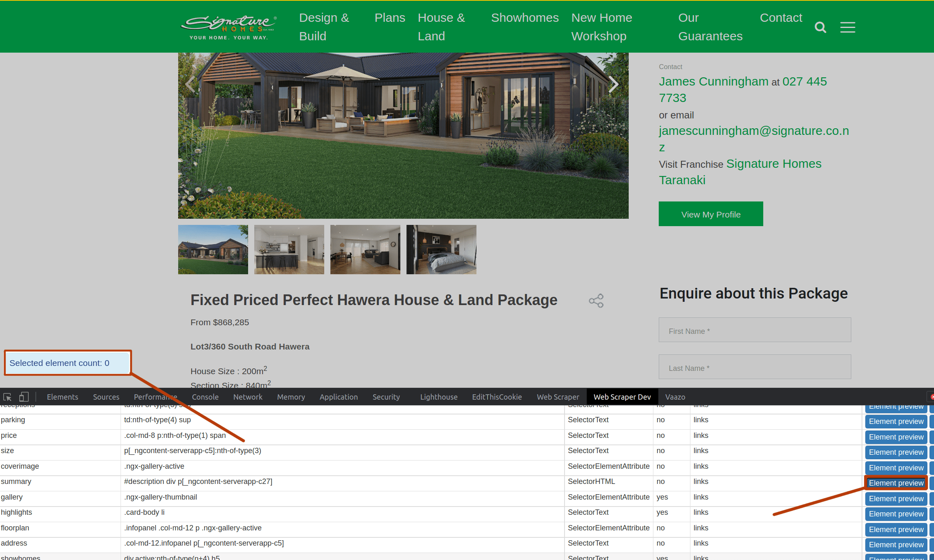This screenshot has width=934, height=560.
Task: Select the Web Scraper tab
Action: 558,397
